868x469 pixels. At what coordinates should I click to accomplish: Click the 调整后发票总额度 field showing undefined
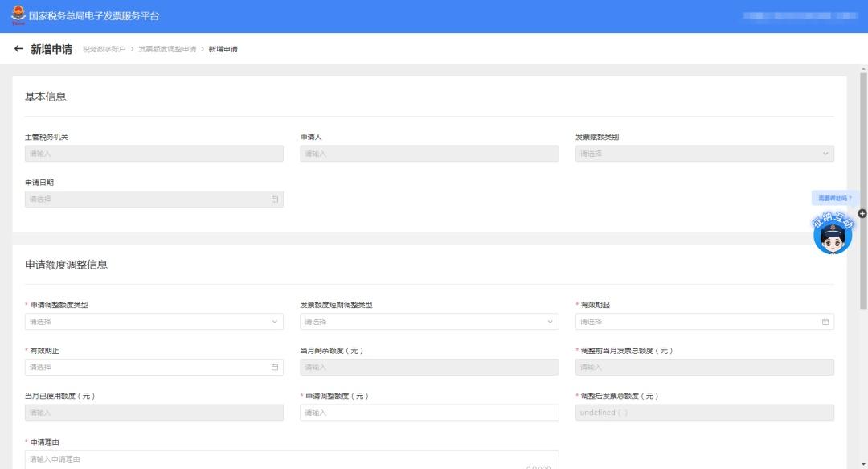tap(705, 413)
